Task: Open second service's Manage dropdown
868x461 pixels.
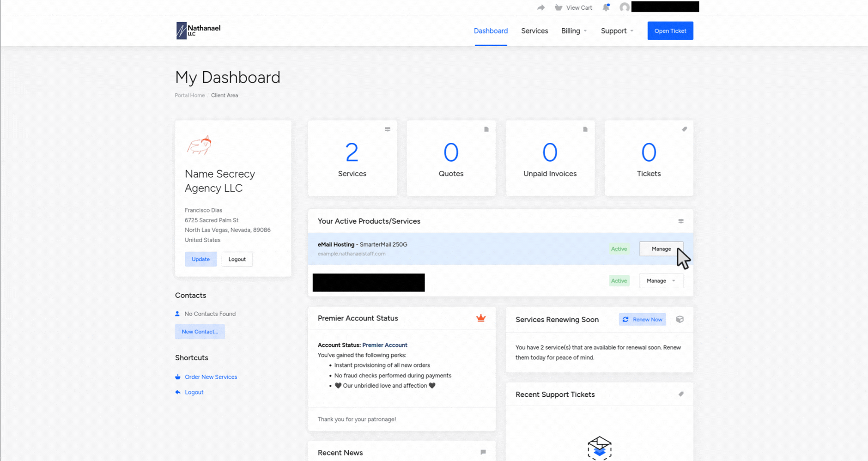Action: click(661, 281)
